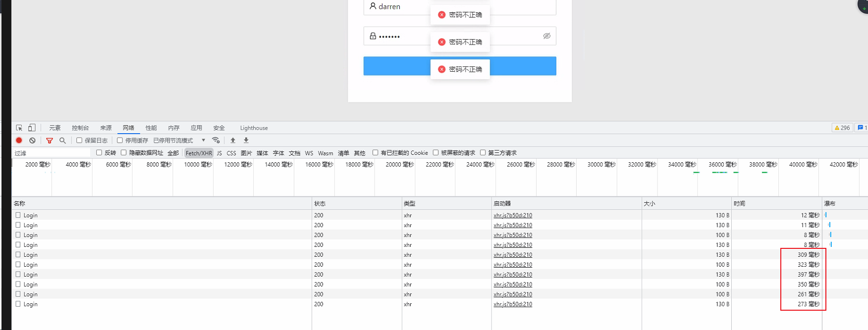This screenshot has height=330, width=868.
Task: Open the 性能 tab
Action: click(151, 128)
